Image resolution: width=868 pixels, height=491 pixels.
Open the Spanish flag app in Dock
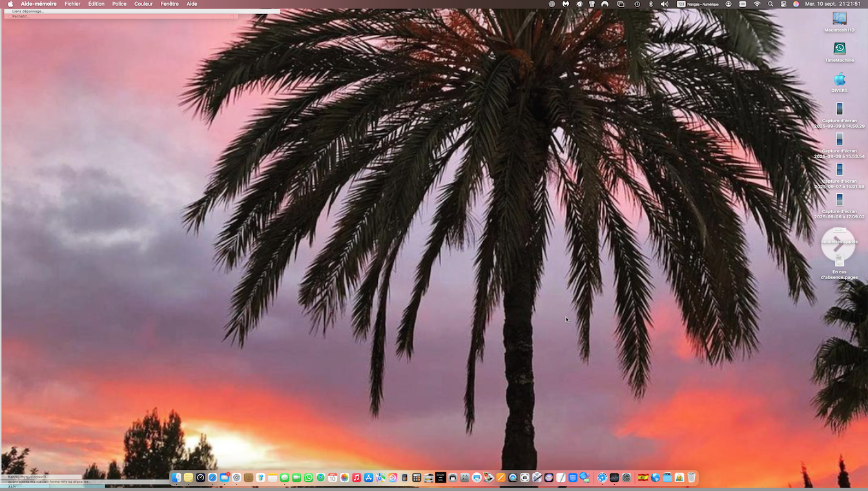[x=643, y=477]
